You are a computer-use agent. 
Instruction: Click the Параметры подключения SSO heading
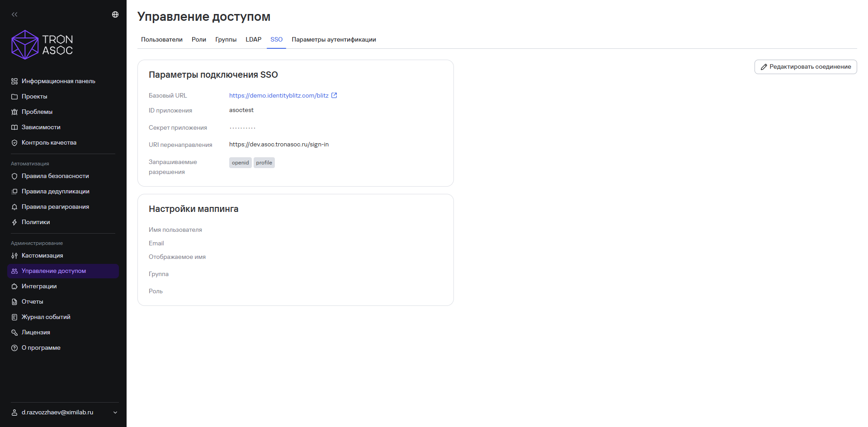click(x=213, y=75)
